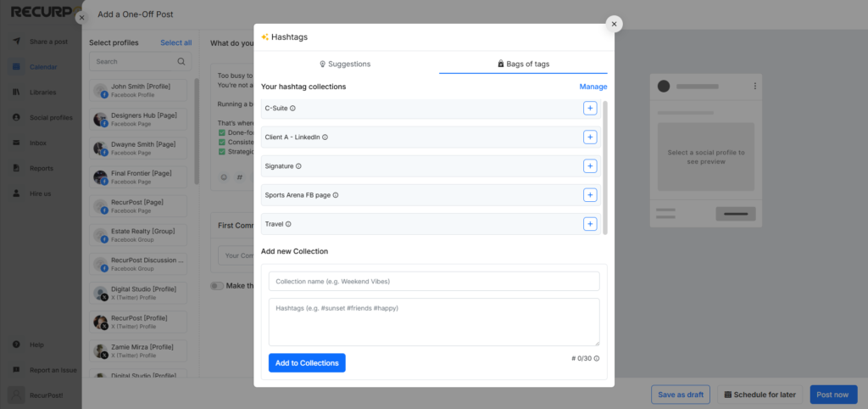Toggle the 'Make th...' switch

(x=217, y=286)
